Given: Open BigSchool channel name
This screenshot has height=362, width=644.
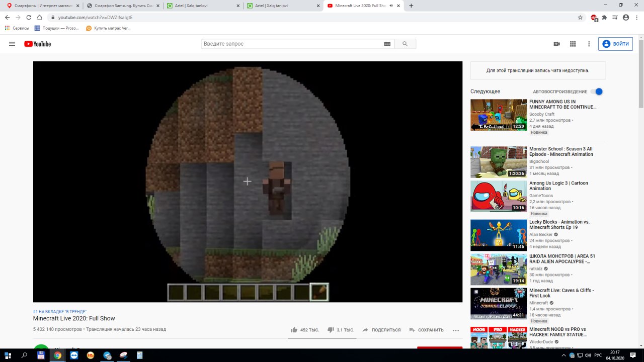Looking at the screenshot, I should pos(539,161).
